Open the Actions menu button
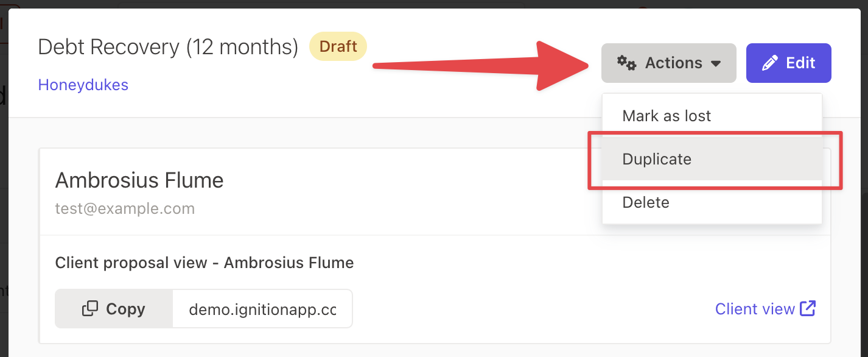Screen dimensions: 868x357 (x=669, y=63)
